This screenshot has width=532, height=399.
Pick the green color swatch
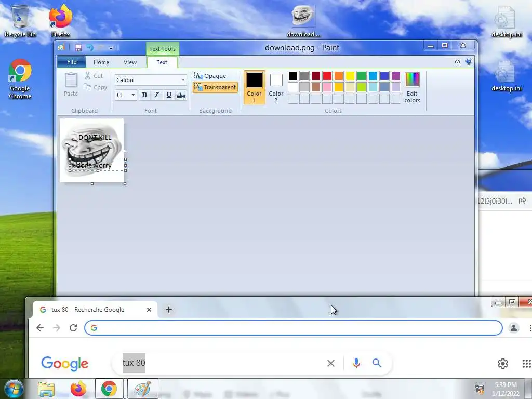(x=362, y=76)
